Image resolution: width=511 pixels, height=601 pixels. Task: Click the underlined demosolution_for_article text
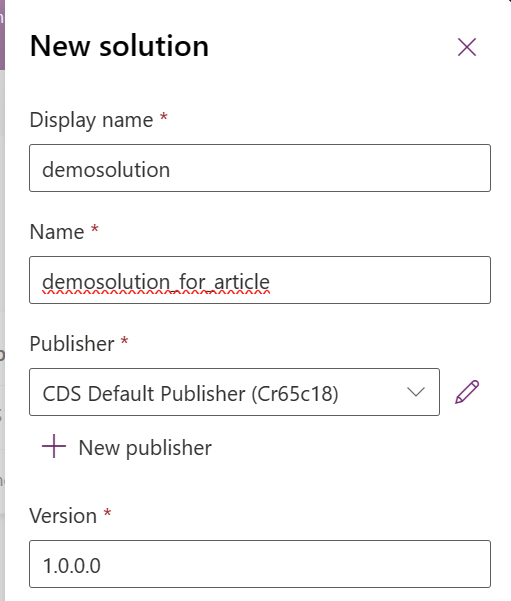pyautogui.click(x=156, y=282)
